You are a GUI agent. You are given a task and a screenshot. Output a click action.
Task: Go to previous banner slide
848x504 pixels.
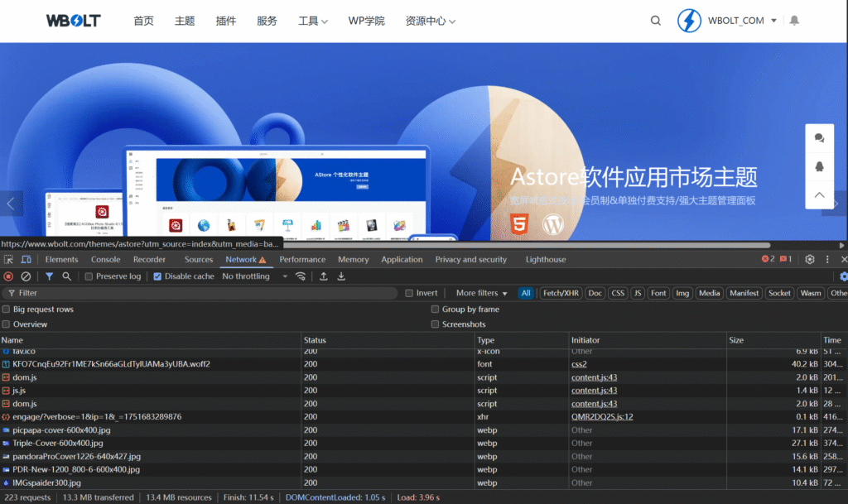point(11,204)
